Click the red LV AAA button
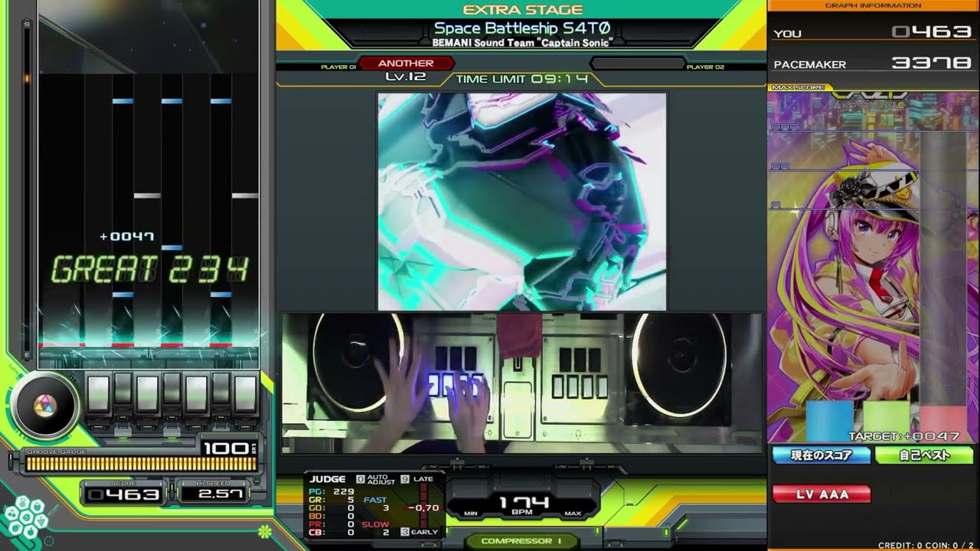The image size is (980, 551). [822, 494]
